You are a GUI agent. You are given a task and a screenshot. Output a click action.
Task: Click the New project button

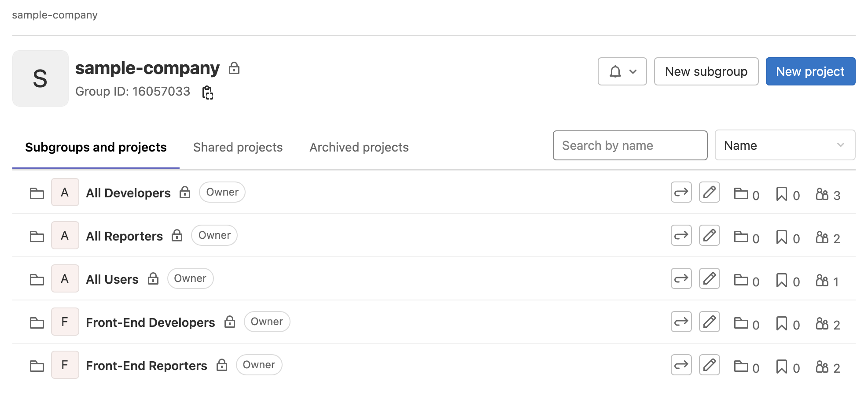click(811, 71)
